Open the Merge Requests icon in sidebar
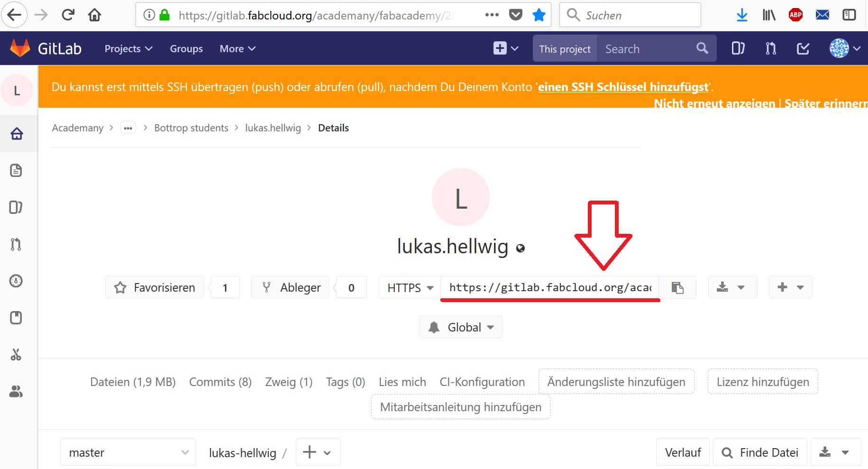This screenshot has height=469, width=868. tap(17, 244)
